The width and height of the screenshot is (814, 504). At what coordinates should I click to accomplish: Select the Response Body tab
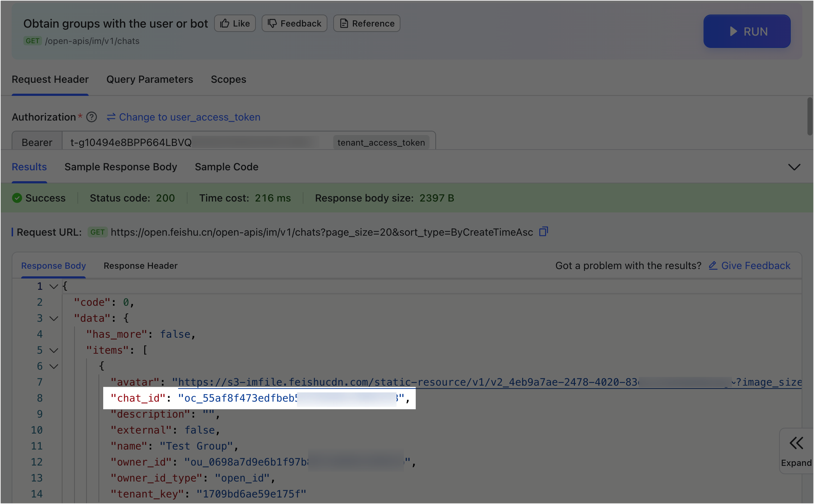[x=53, y=265]
